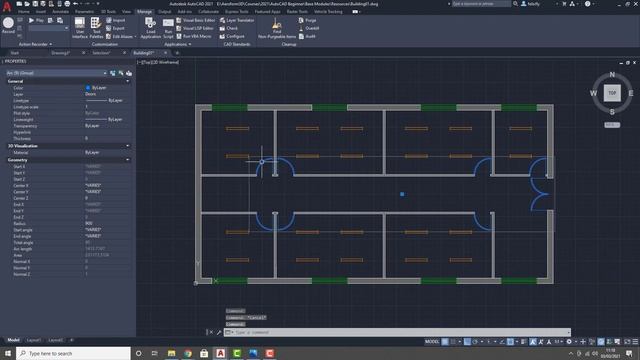The height and width of the screenshot is (360, 640).
Task: Toggle Object Snap in status bar
Action: point(510,342)
